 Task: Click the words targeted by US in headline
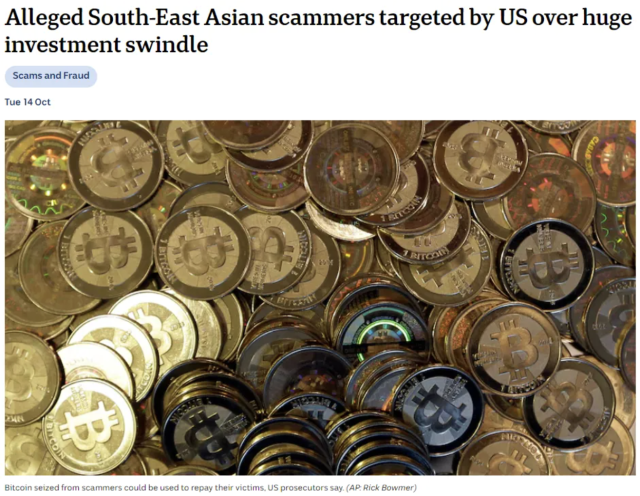[447, 18]
